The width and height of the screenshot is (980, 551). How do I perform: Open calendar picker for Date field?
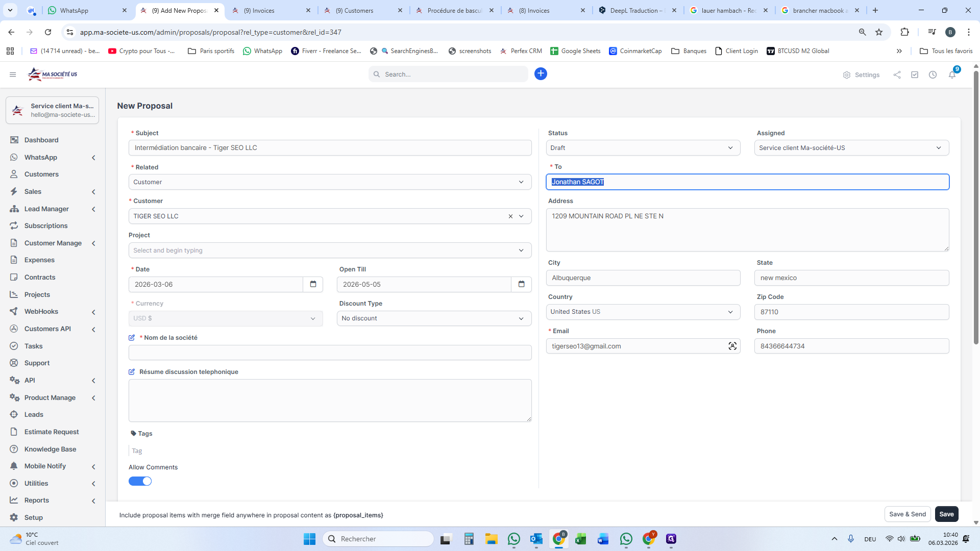[313, 284]
